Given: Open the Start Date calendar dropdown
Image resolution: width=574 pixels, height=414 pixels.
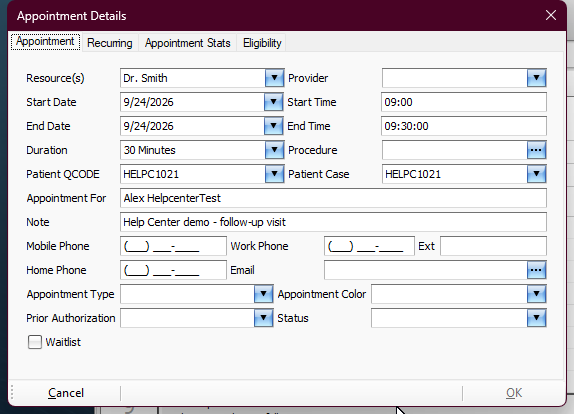Looking at the screenshot, I should 273,102.
